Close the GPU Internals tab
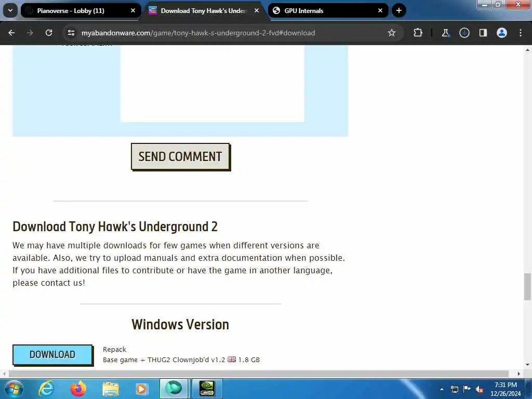 click(x=380, y=10)
